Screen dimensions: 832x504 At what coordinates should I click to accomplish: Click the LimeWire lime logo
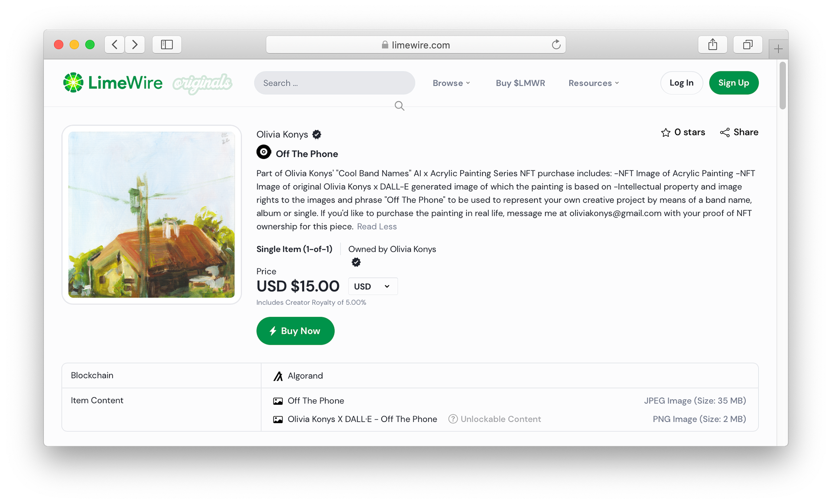73,82
